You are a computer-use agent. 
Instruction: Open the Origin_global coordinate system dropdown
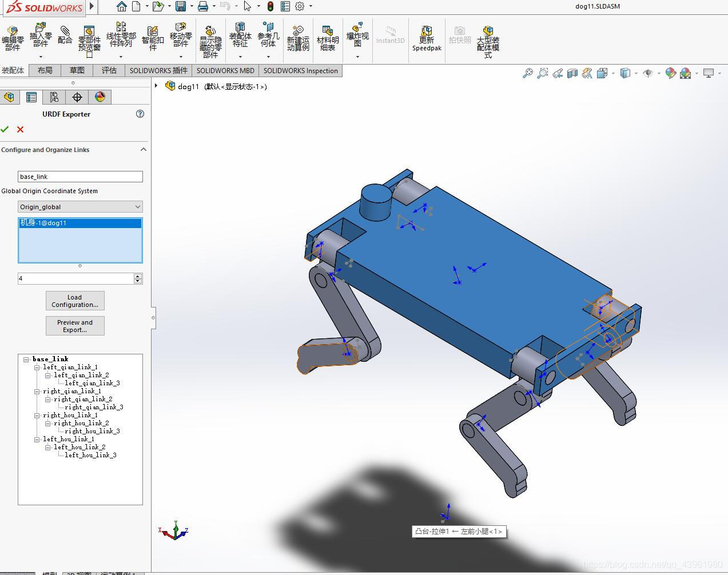(x=80, y=207)
